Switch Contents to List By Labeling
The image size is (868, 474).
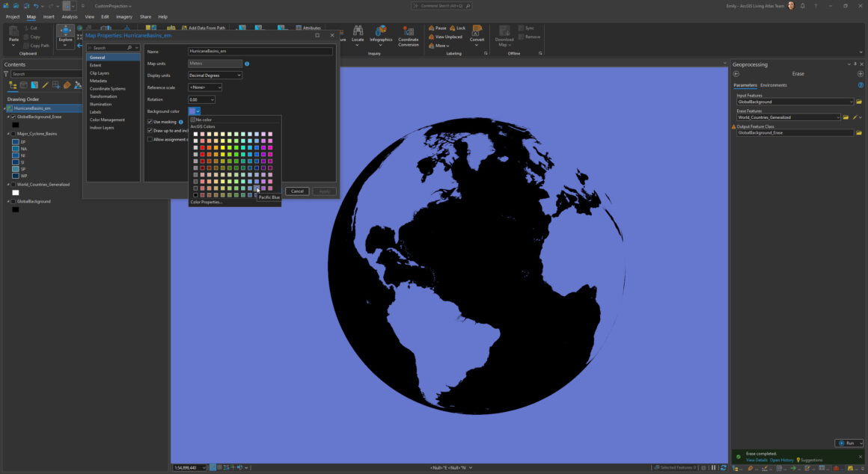pos(67,85)
